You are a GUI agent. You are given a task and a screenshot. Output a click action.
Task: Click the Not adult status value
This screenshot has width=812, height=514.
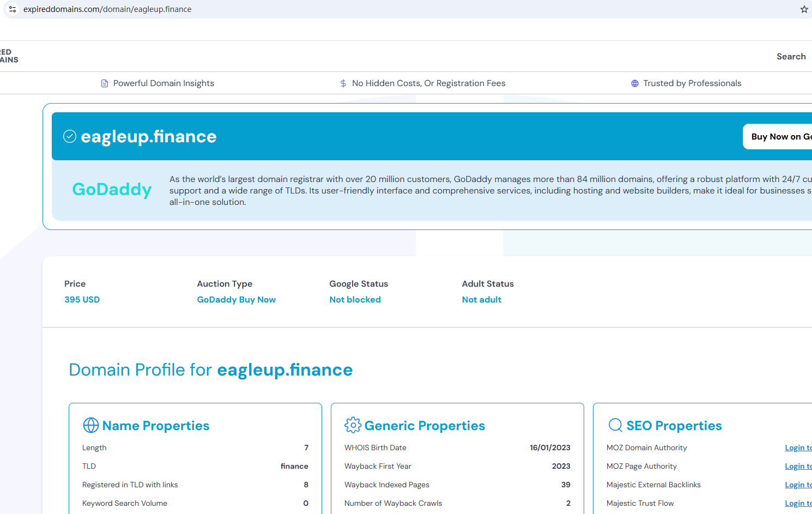tap(482, 300)
